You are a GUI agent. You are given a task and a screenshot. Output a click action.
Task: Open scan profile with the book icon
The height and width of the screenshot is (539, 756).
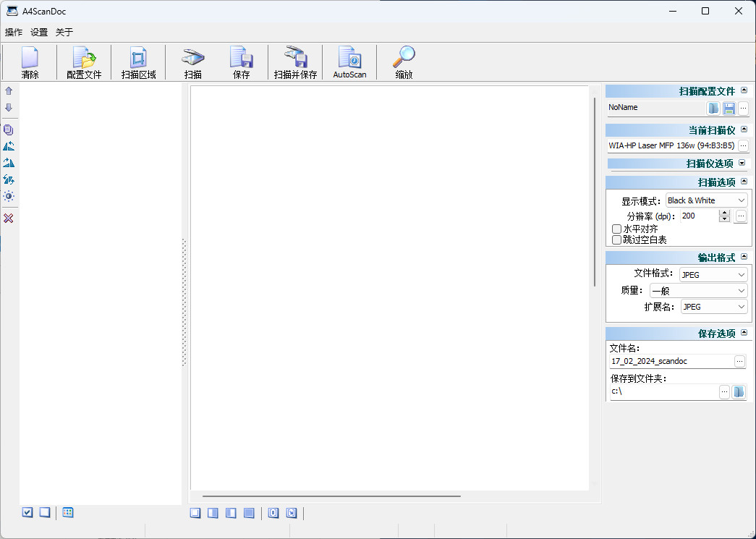pos(713,108)
